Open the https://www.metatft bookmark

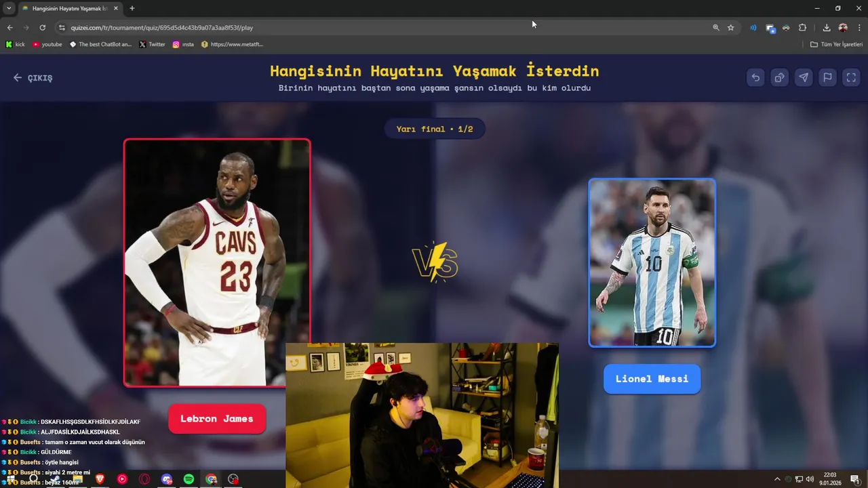coord(232,44)
